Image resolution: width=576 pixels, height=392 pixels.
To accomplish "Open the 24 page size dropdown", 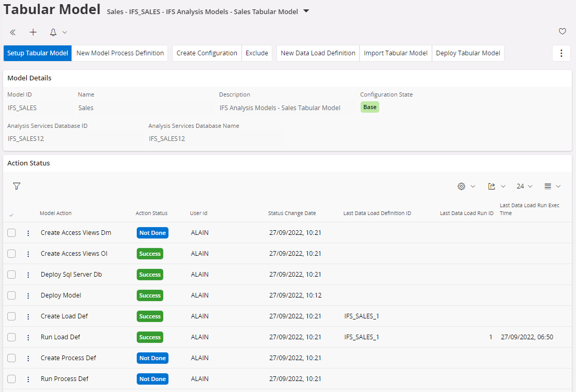I will click(524, 186).
